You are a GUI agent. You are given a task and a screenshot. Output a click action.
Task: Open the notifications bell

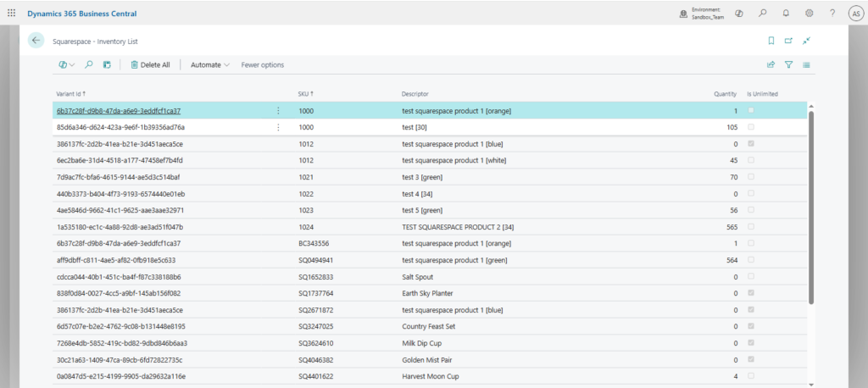click(786, 14)
